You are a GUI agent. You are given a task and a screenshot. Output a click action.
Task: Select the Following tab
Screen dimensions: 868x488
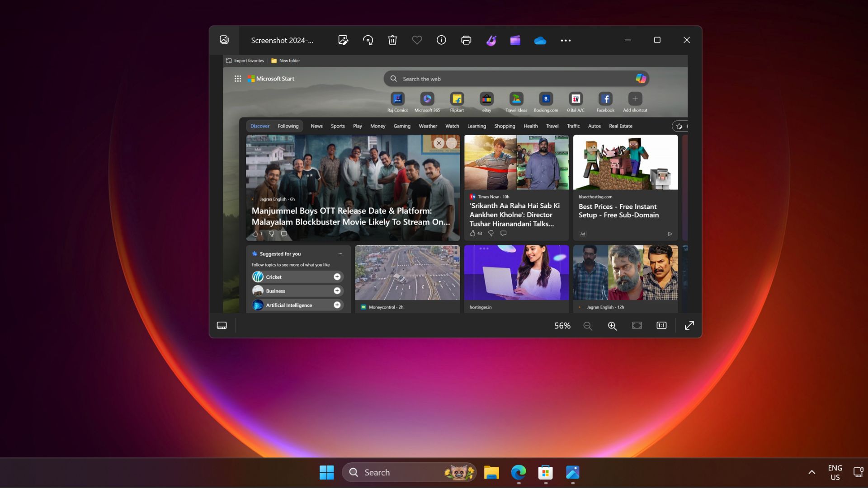pyautogui.click(x=288, y=126)
